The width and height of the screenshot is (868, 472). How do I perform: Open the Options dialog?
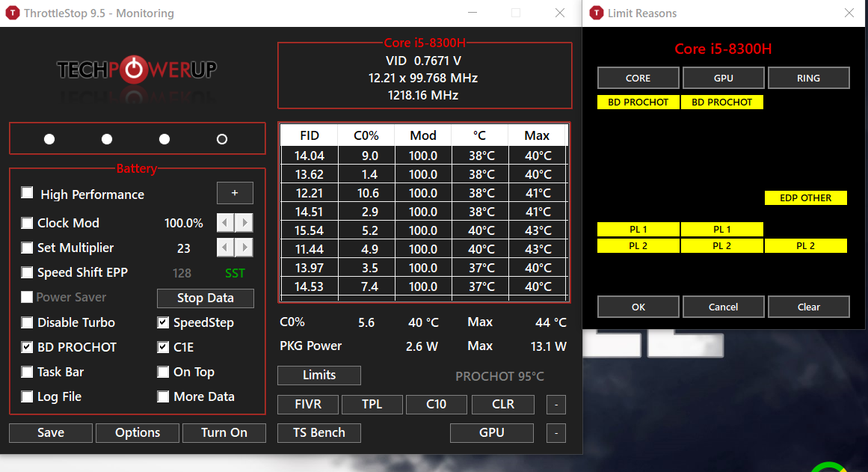pos(138,432)
